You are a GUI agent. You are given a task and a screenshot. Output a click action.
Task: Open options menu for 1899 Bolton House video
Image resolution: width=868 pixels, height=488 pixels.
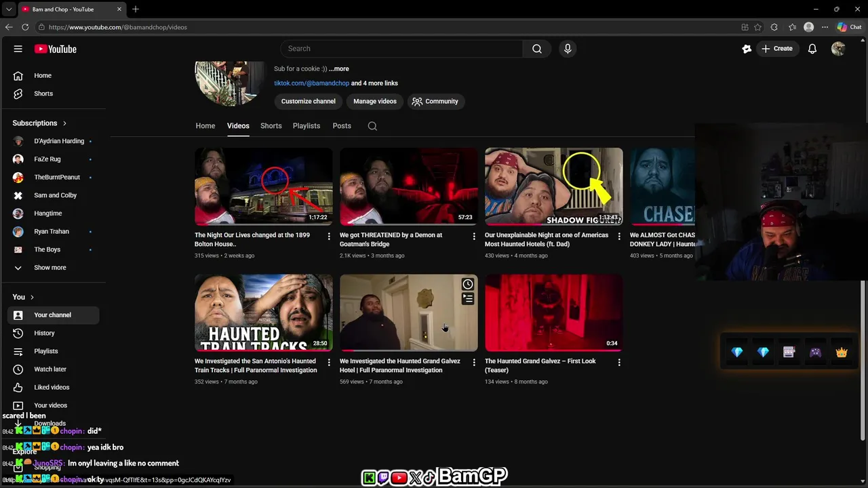(x=329, y=236)
